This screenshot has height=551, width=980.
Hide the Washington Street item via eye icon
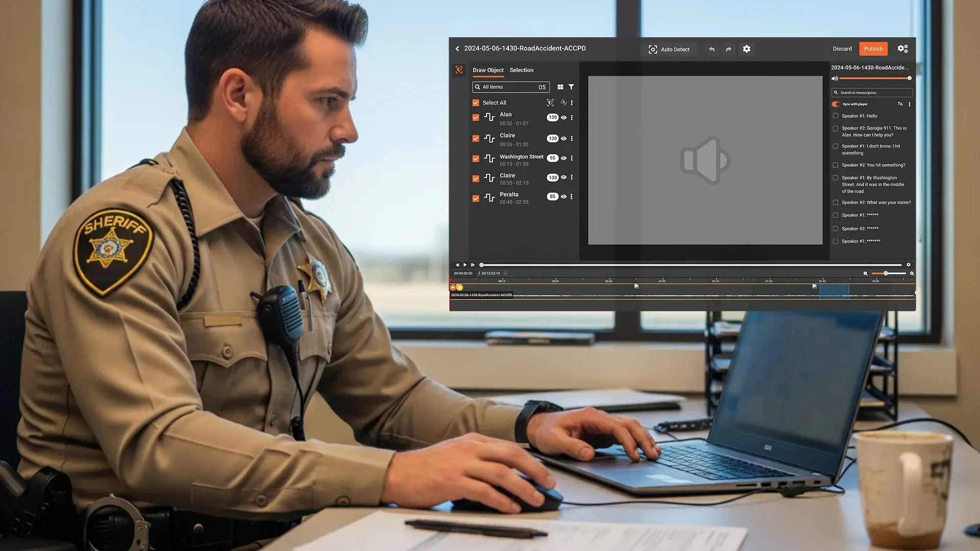click(x=563, y=159)
